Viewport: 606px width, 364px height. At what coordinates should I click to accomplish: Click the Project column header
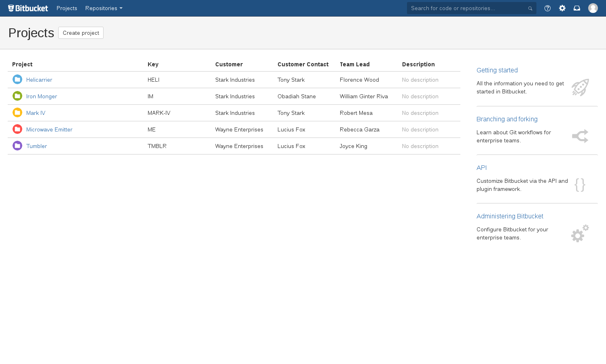[x=22, y=64]
